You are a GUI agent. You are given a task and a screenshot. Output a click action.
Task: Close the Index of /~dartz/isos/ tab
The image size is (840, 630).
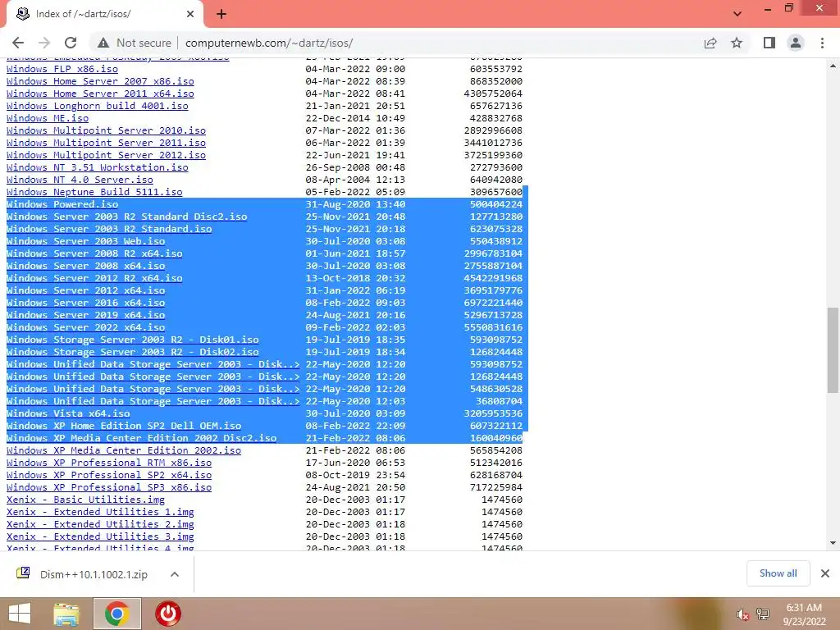pos(190,14)
